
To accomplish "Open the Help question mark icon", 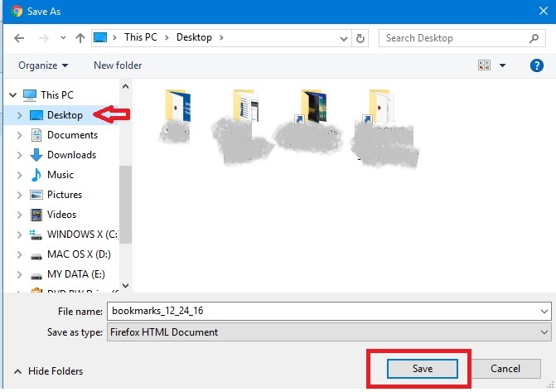I will coord(536,65).
